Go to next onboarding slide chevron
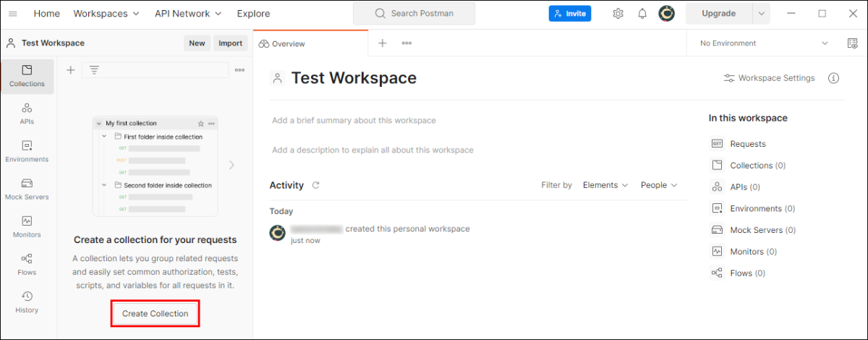 pyautogui.click(x=231, y=165)
